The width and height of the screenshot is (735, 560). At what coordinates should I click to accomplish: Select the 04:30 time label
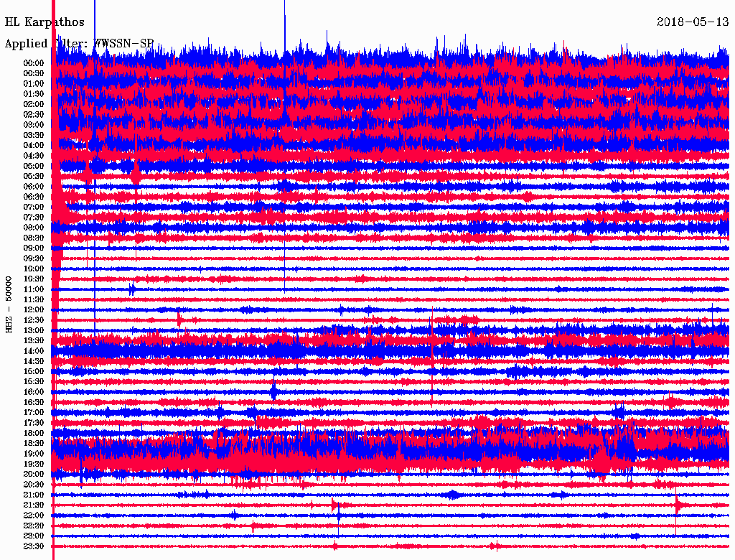coord(33,156)
